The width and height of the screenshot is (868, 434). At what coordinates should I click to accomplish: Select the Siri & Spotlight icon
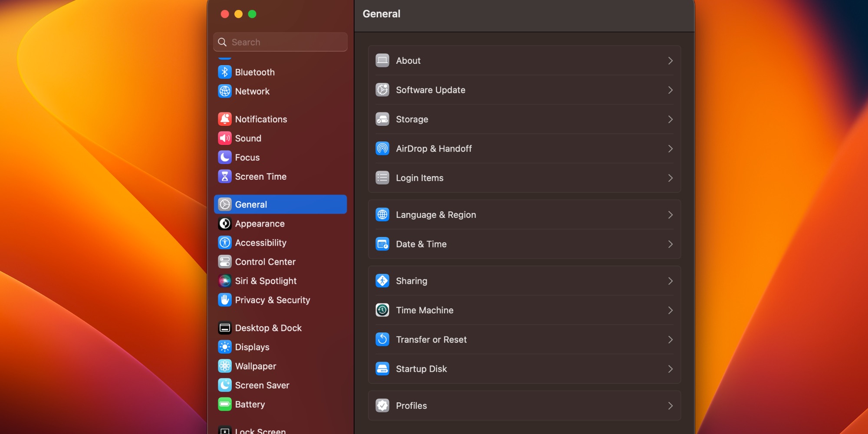224,281
